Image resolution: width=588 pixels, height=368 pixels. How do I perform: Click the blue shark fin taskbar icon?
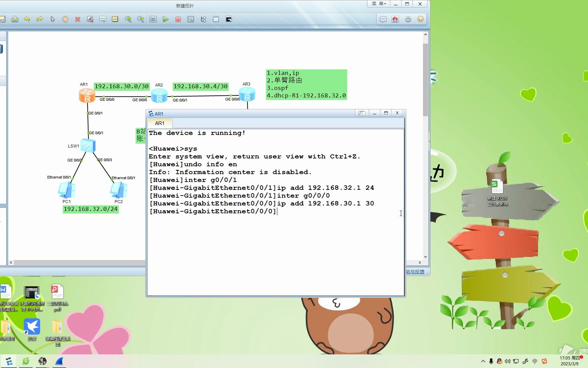click(59, 361)
